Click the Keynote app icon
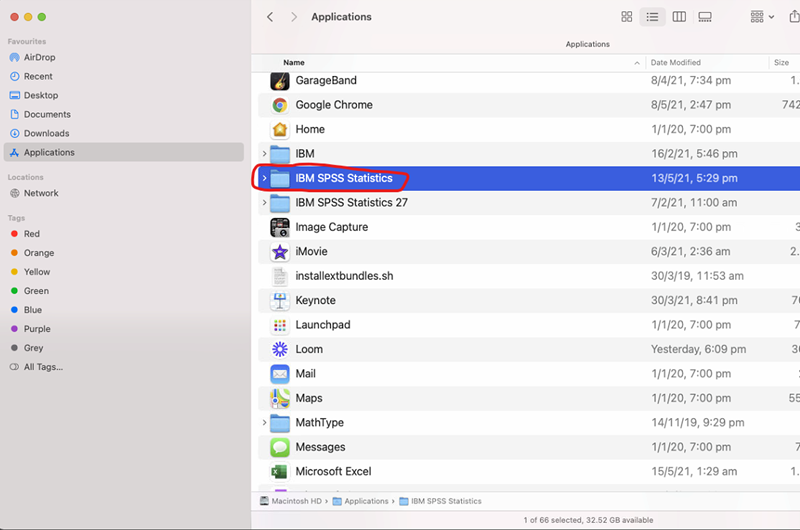The height and width of the screenshot is (530, 800). [280, 300]
